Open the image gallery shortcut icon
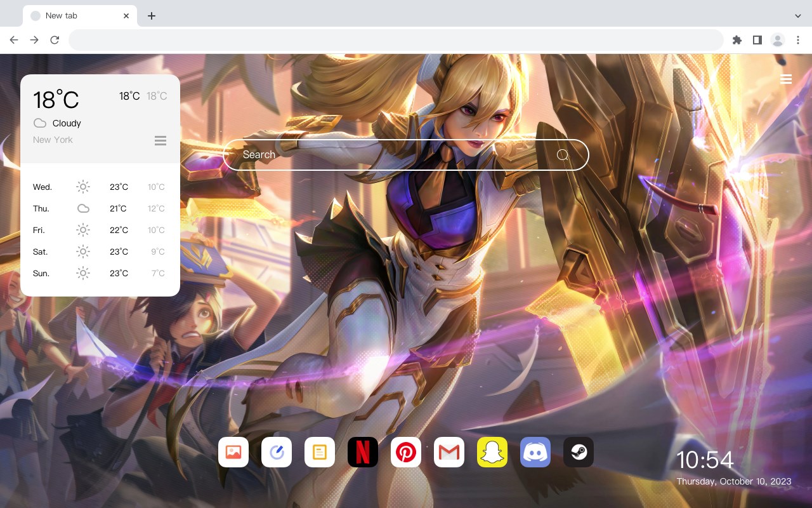The height and width of the screenshot is (508, 812). (x=233, y=452)
